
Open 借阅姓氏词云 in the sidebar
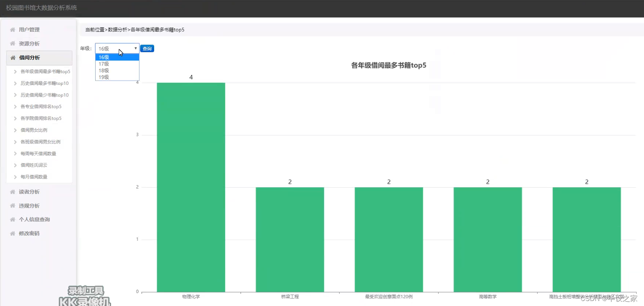(x=34, y=165)
